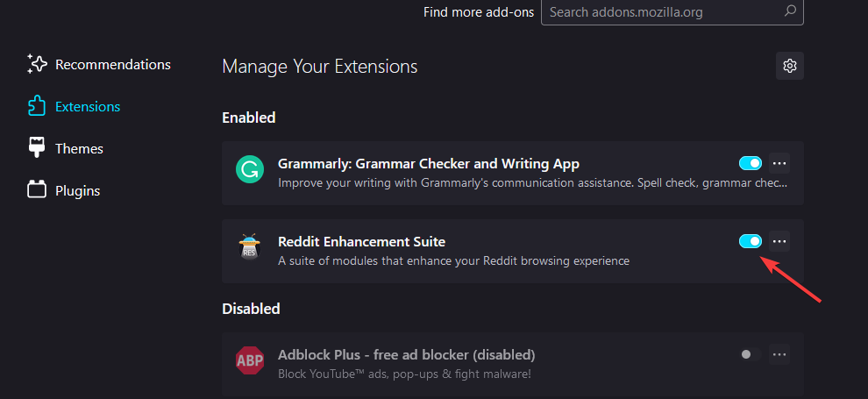Viewport: 868px width, 399px height.
Task: Click the Recommendations sparkle icon
Action: (37, 64)
